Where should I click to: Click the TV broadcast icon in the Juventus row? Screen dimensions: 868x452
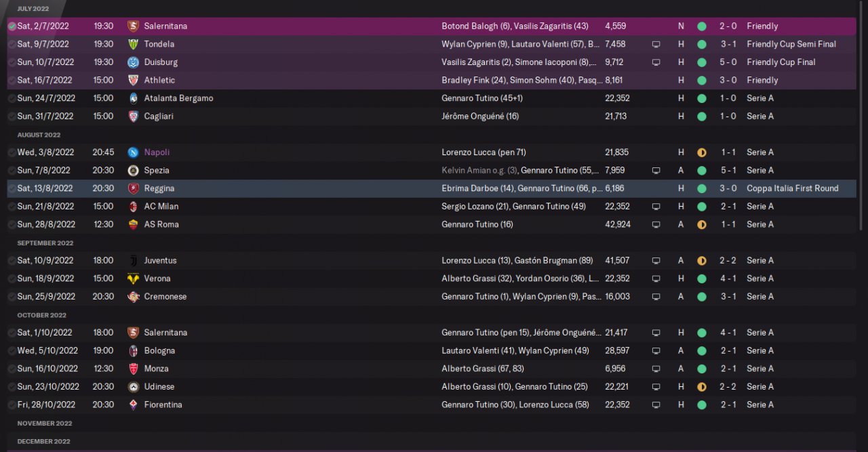[656, 260]
